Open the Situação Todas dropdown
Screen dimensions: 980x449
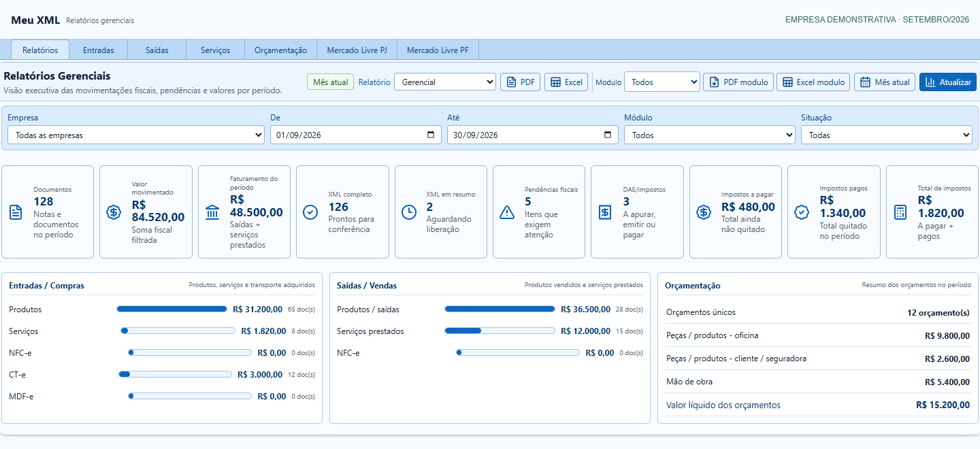pyautogui.click(x=887, y=135)
